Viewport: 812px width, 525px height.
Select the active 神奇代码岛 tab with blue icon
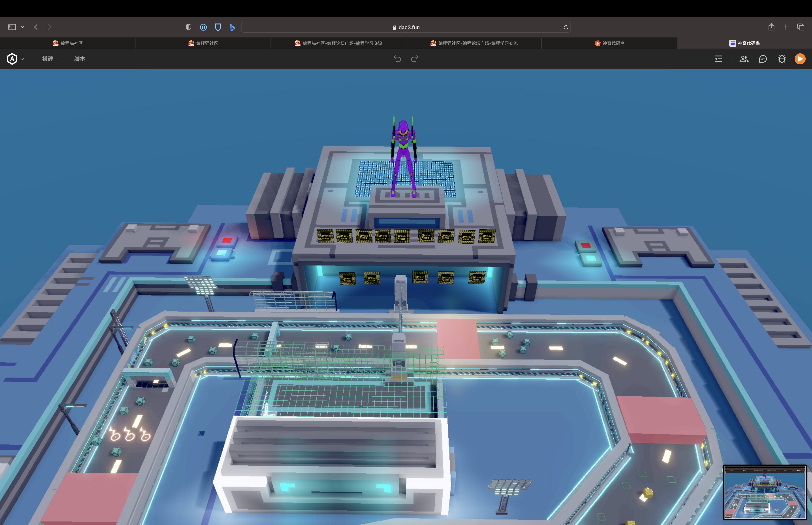coord(744,43)
